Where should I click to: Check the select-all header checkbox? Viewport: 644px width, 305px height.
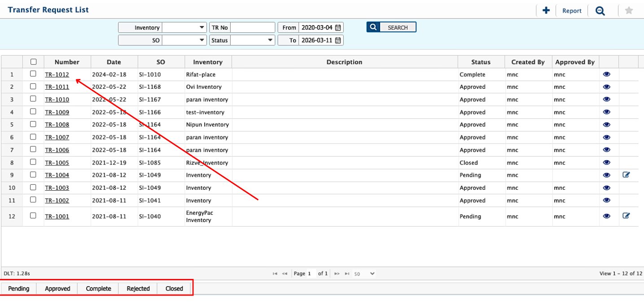[33, 62]
